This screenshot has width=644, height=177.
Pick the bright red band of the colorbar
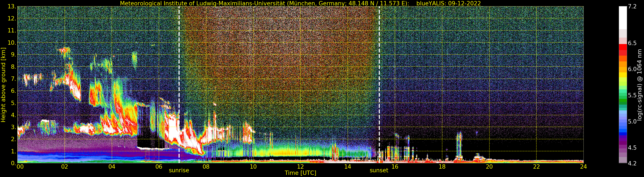(x=623, y=47)
